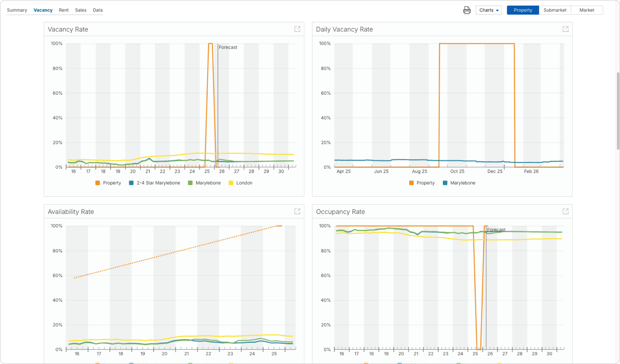
Task: Toggle Property series in Vacancy Rate legend
Action: 108,183
